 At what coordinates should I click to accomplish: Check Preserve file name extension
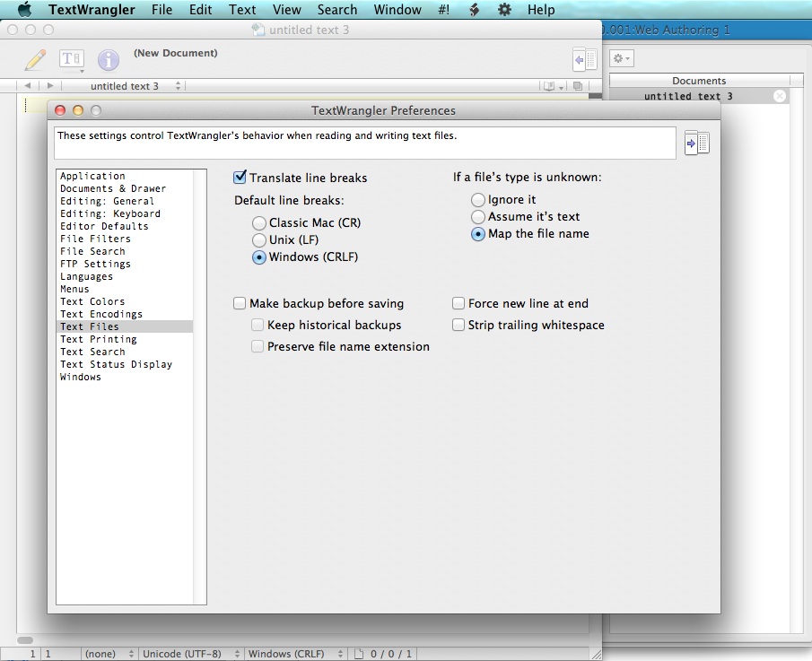[258, 346]
